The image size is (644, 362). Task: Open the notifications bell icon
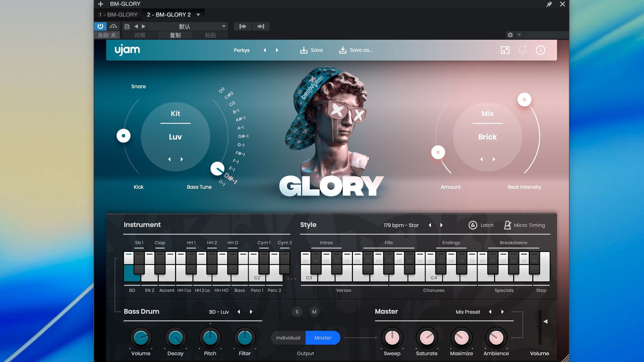[x=522, y=50]
